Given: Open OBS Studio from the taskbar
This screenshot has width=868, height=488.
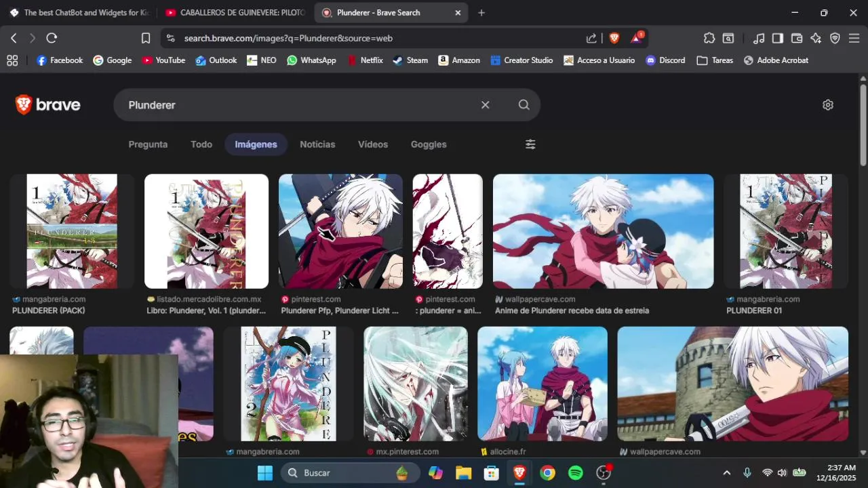Looking at the screenshot, I should click(x=604, y=473).
